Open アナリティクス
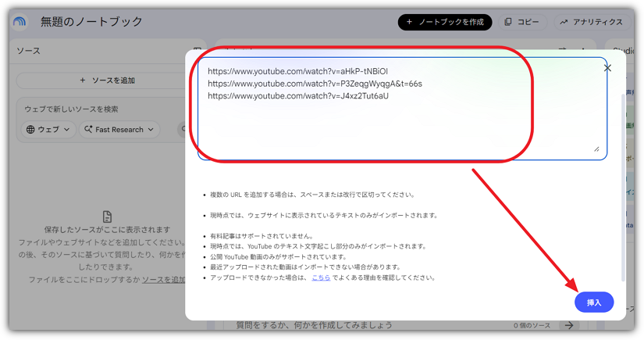Screen dimensions: 644x340 pyautogui.click(x=593, y=22)
